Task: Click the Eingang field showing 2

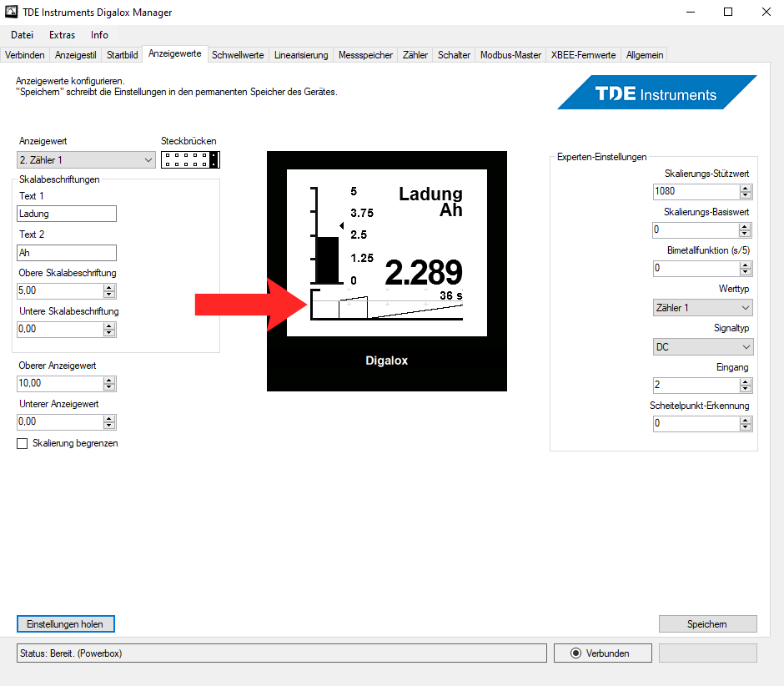Action: [x=696, y=385]
